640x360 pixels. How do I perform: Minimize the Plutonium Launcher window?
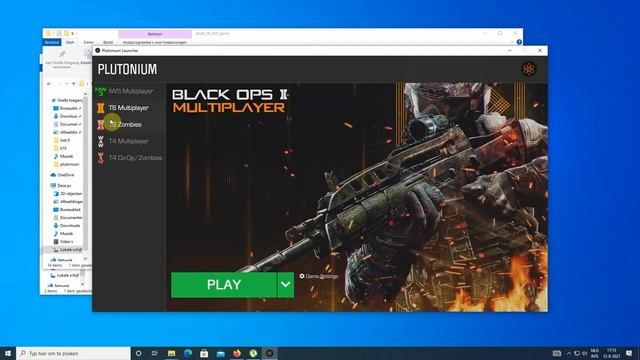click(509, 50)
